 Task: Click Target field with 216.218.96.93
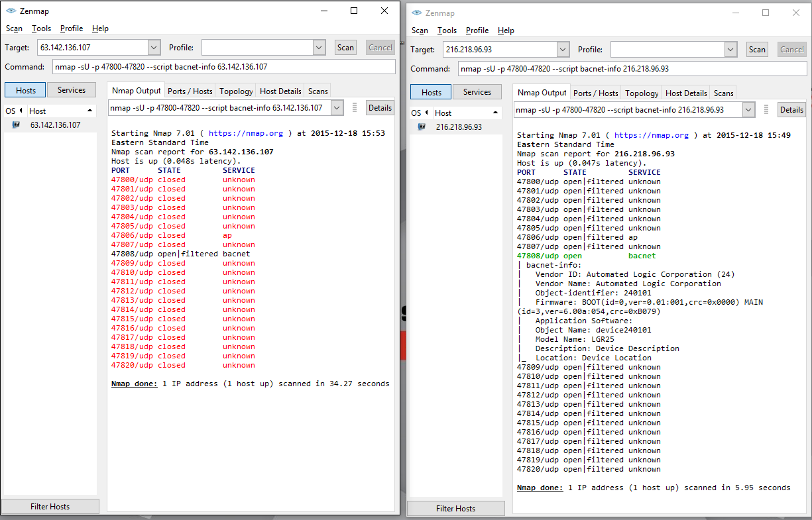coord(500,50)
